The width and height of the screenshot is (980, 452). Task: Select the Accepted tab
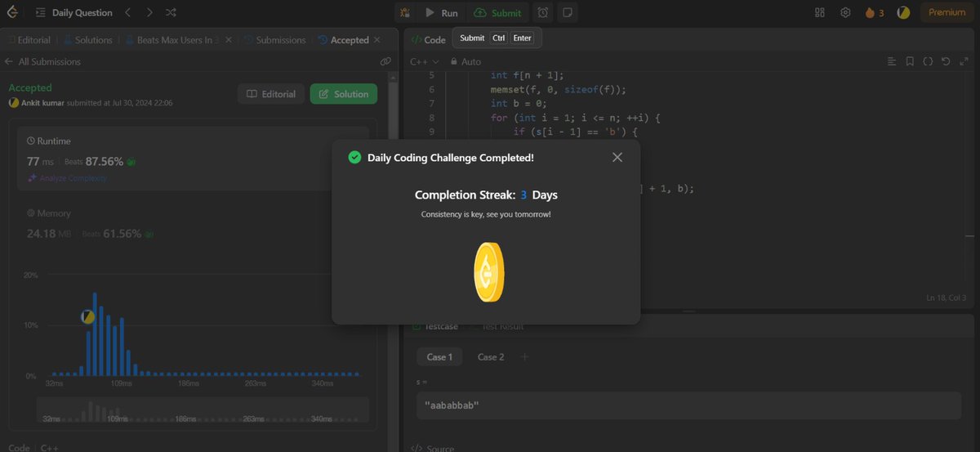click(x=343, y=40)
